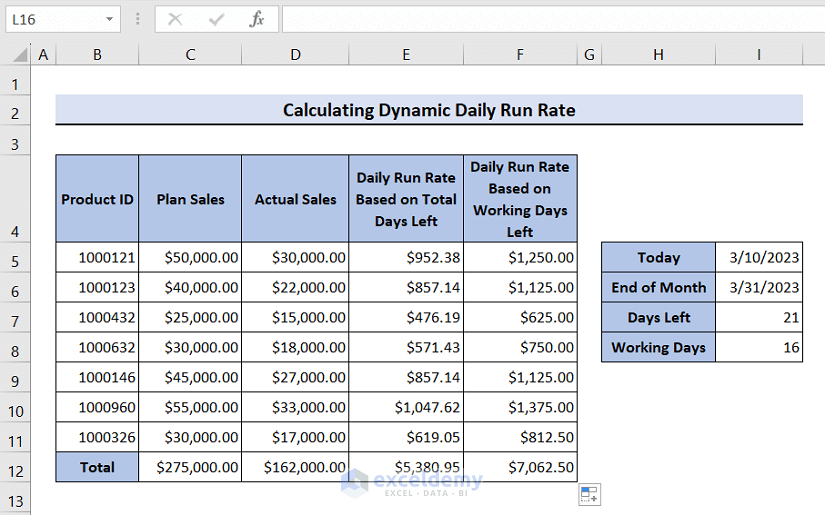Click the Actual Sales header cell

pos(295,199)
